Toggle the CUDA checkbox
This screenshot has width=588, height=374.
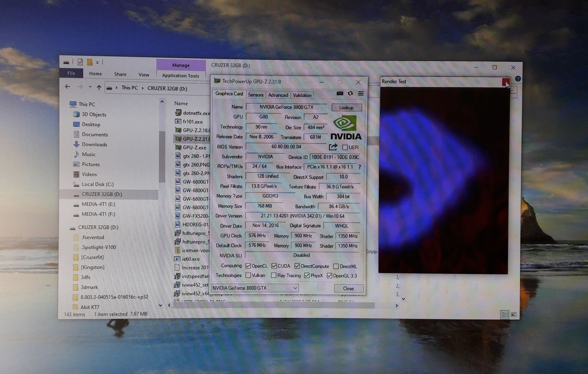274,266
